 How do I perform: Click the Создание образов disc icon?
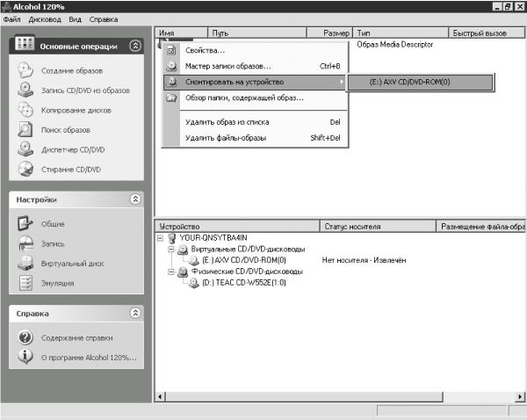(x=25, y=70)
